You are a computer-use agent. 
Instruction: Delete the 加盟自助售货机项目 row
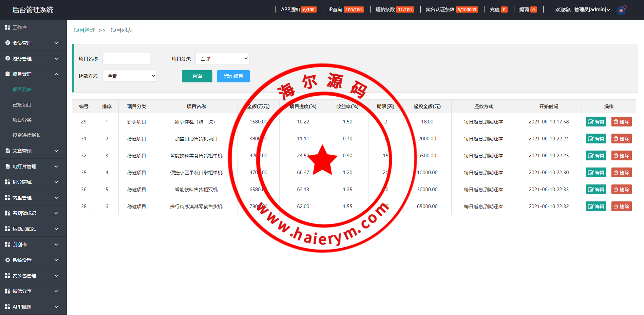pyautogui.click(x=621, y=139)
